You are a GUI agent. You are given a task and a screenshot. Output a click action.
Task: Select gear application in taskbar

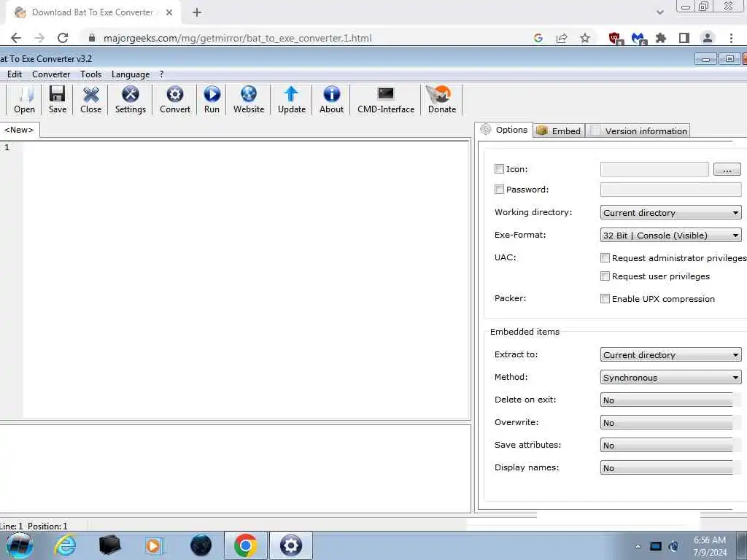[290, 545]
